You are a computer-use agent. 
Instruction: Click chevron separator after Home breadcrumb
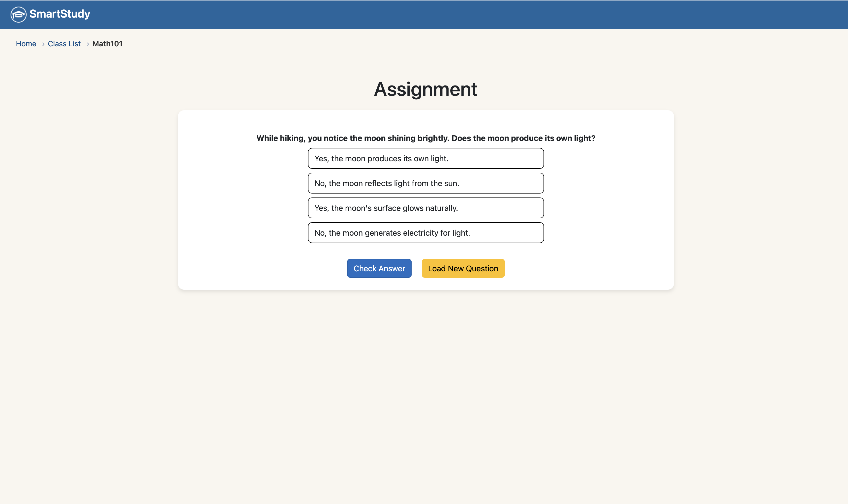[x=43, y=44]
